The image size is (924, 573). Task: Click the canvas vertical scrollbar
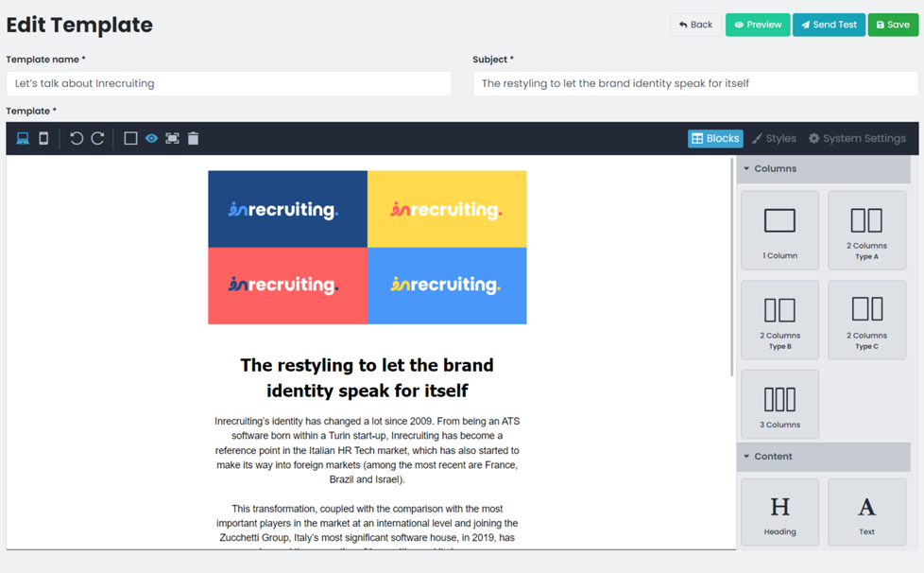[732, 267]
